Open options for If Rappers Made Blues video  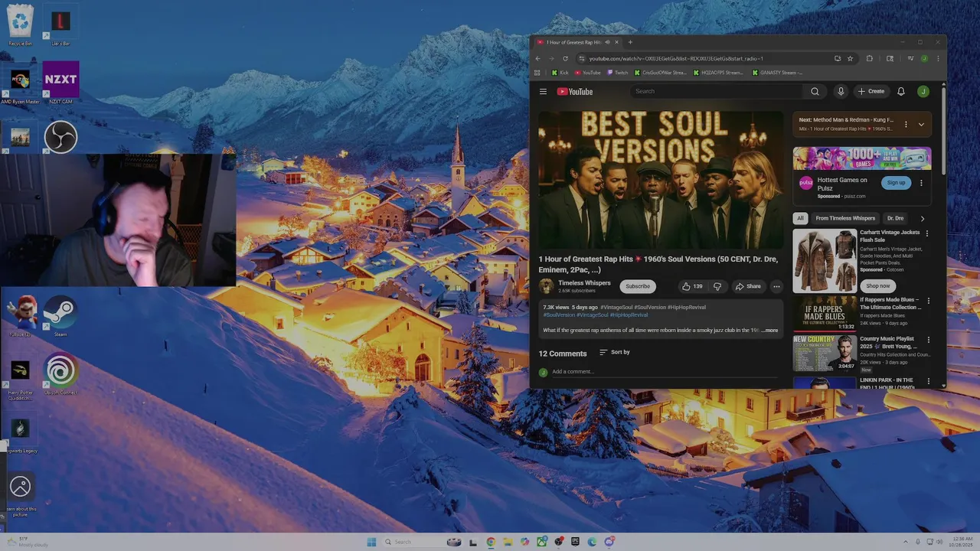(x=927, y=301)
